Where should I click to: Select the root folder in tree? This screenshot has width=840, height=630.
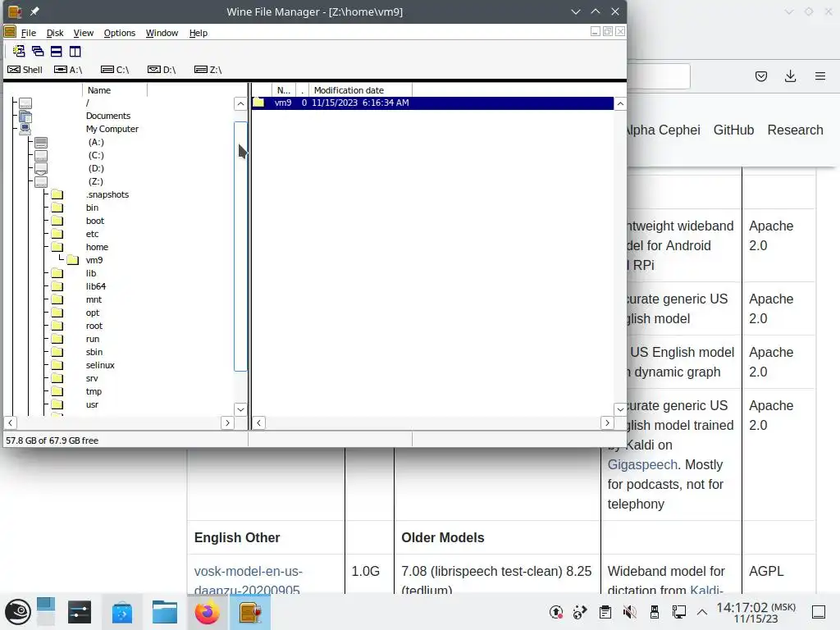coord(94,326)
